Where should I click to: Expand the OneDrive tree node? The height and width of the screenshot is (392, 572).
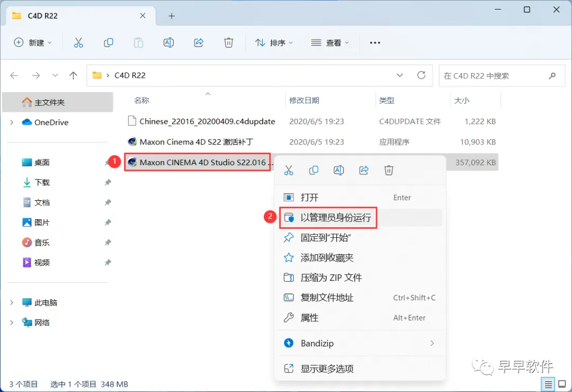pyautogui.click(x=12, y=122)
